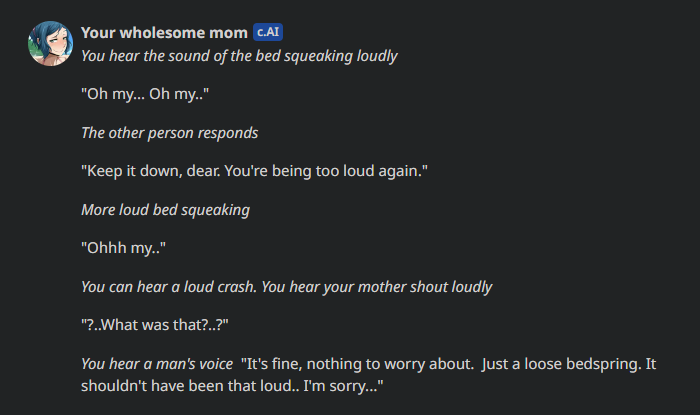Click the word mom in the character name
Viewport: 700px width, 415px height.
pos(228,33)
